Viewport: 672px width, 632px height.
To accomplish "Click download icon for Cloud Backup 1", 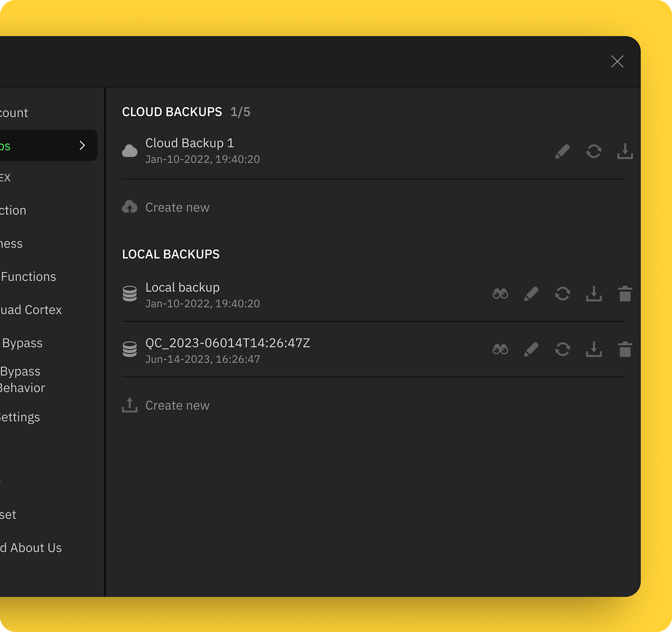I will [x=625, y=152].
